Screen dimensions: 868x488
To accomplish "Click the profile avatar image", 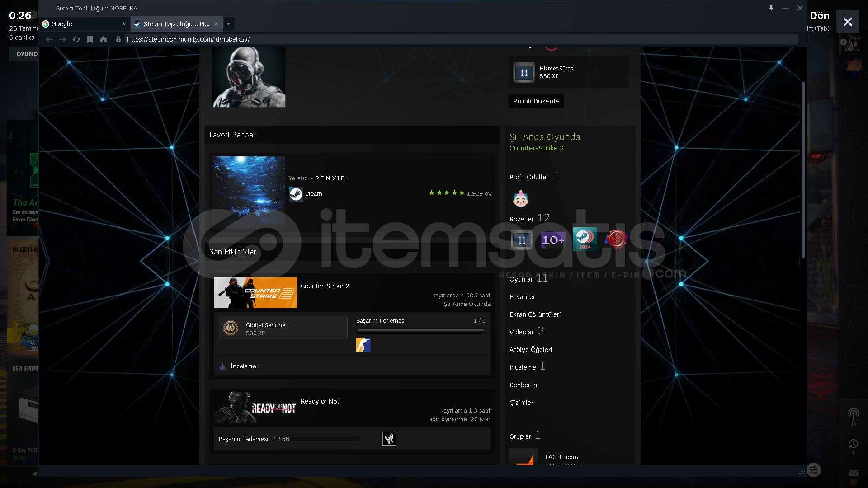I will pyautogui.click(x=249, y=77).
